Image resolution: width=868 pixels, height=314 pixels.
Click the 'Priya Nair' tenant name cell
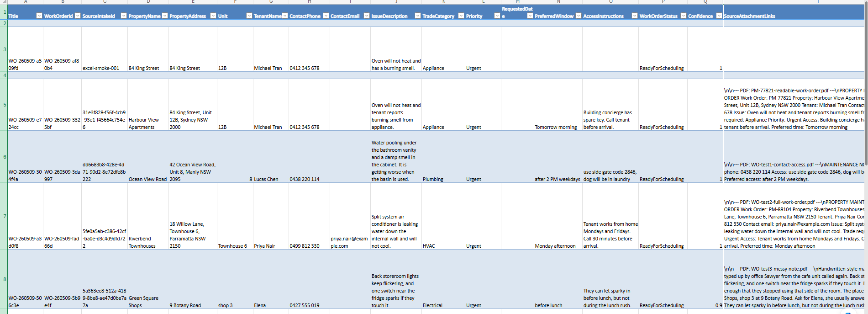(271, 216)
